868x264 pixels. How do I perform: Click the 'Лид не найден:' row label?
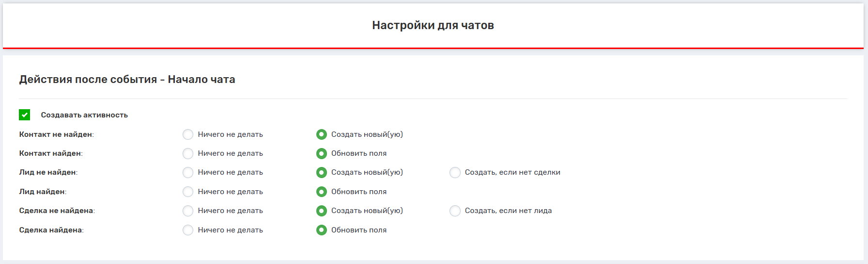(48, 172)
